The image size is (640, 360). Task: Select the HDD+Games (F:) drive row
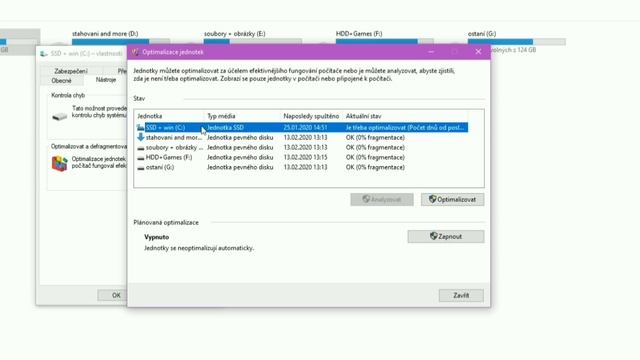pyautogui.click(x=302, y=157)
